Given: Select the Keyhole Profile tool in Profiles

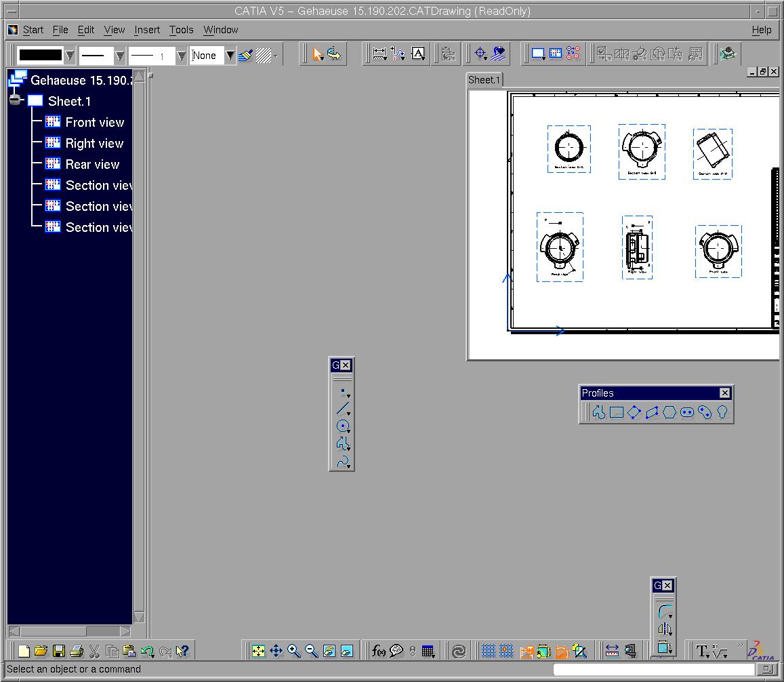Looking at the screenshot, I should (x=722, y=412).
